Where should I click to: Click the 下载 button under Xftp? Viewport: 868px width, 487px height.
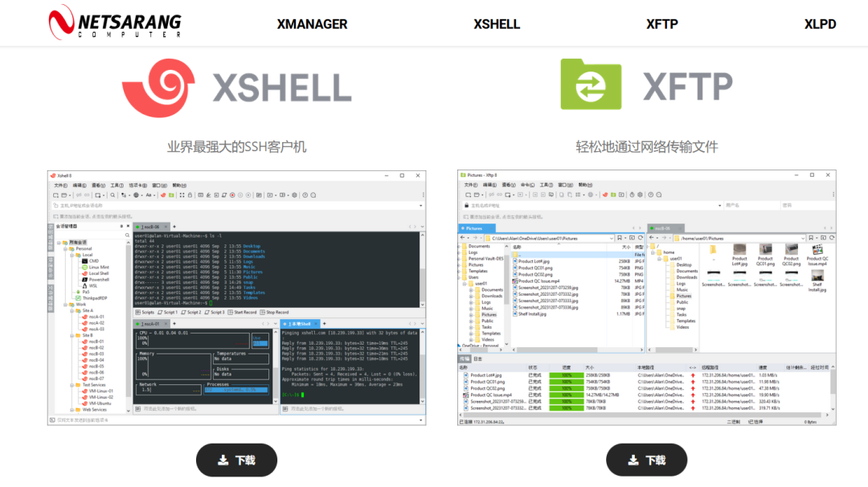click(646, 460)
